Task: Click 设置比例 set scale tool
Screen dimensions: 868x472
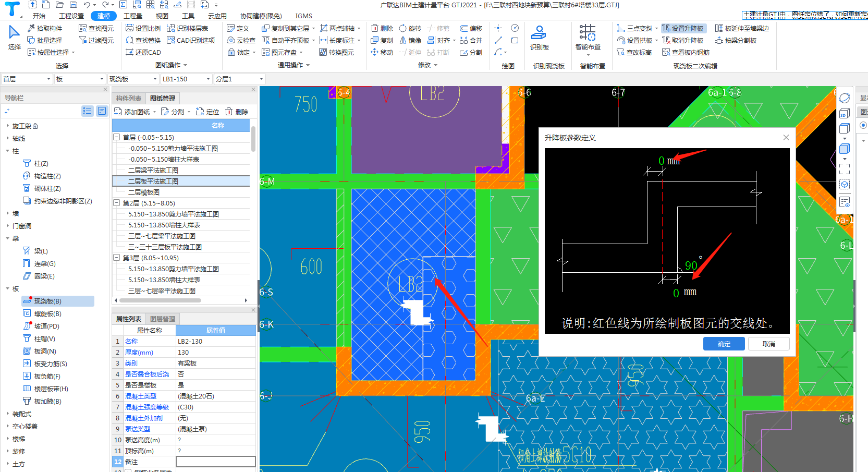Action: (143, 28)
